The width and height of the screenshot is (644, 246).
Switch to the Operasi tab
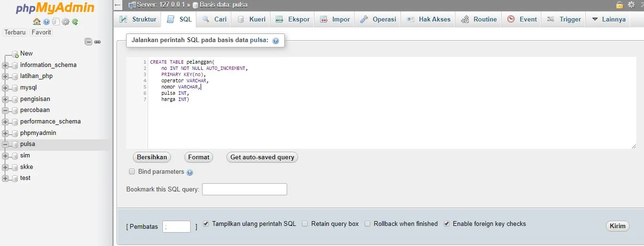pyautogui.click(x=378, y=20)
